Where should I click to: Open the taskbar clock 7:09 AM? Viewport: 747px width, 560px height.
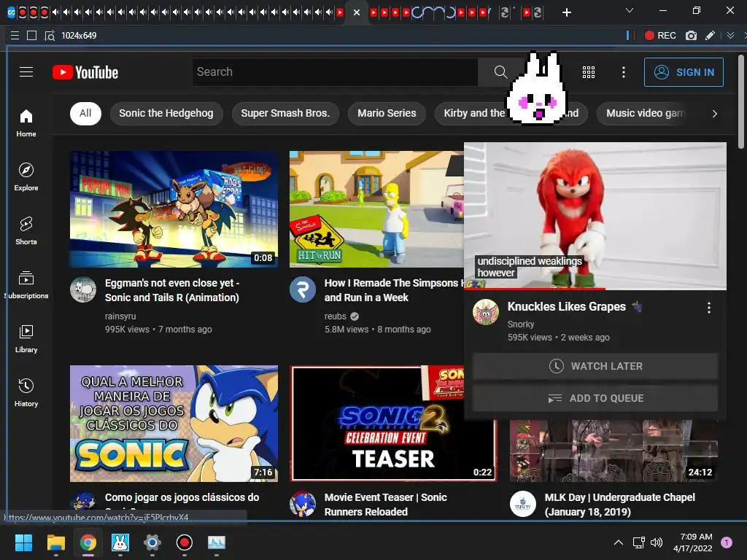693,542
